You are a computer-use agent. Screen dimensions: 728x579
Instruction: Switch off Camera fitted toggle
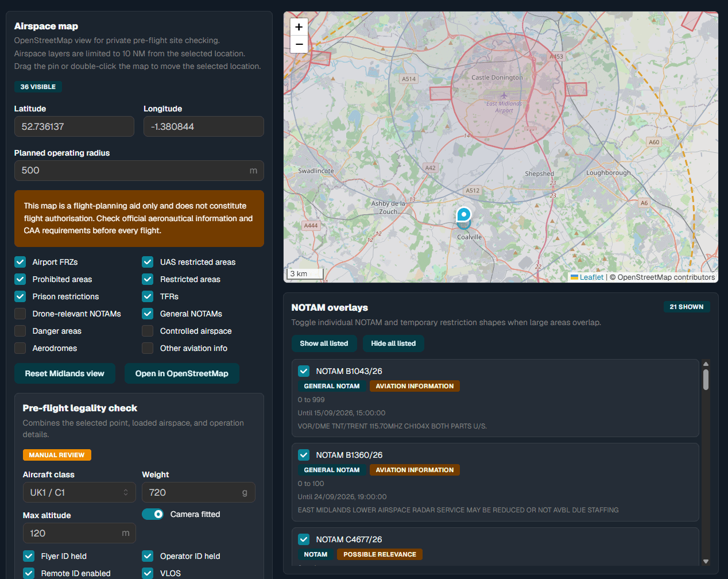(153, 514)
